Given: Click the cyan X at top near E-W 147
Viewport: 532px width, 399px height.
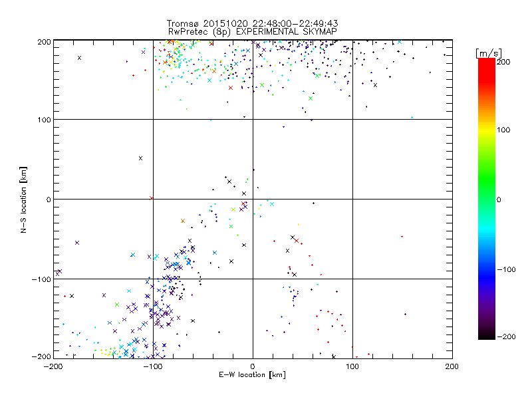Looking at the screenshot, I should (x=400, y=42).
